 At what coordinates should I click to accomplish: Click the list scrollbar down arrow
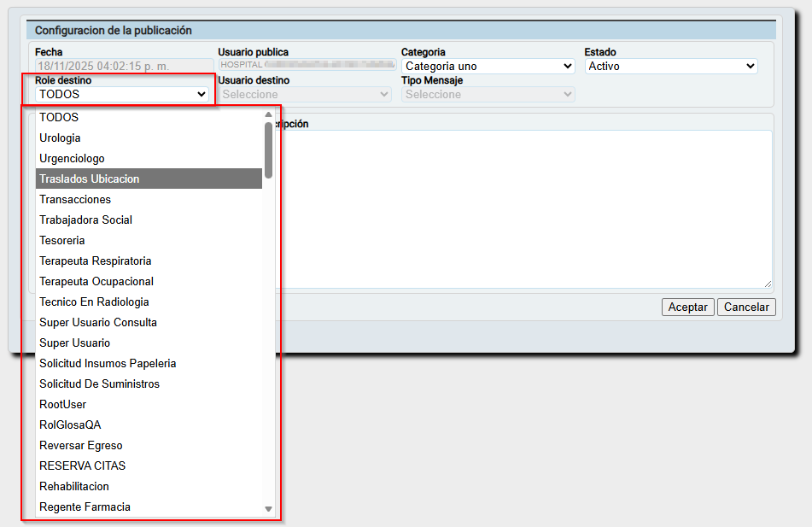[x=268, y=509]
